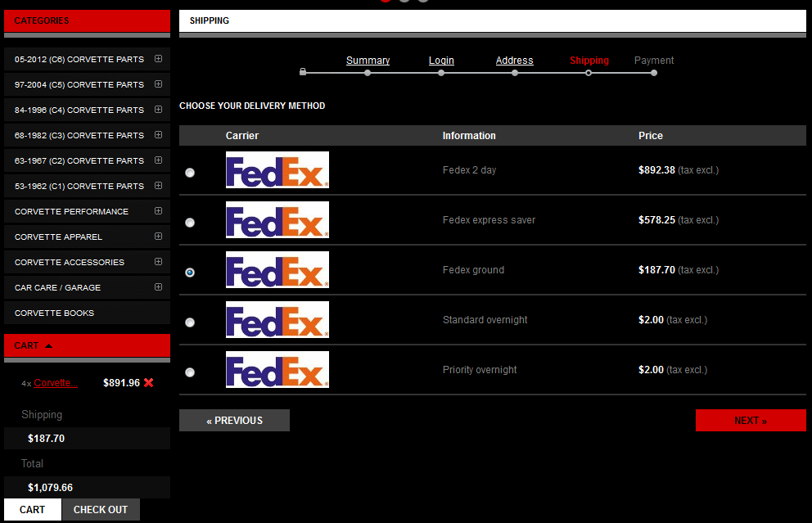Expand 84-1996 (C4) Corvette Parts category
Image resolution: width=812 pixels, height=523 pixels.
(159, 109)
